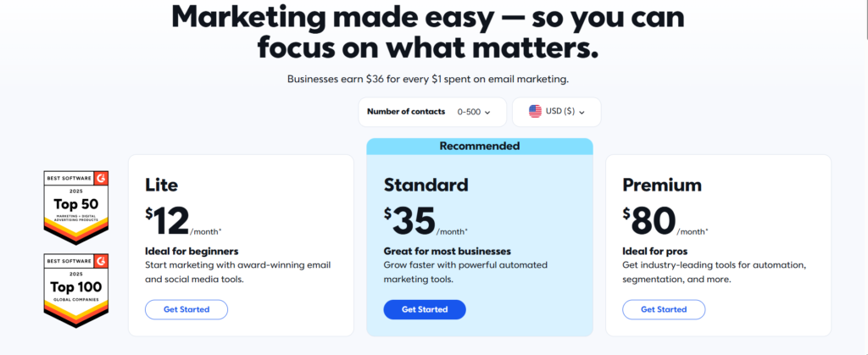Get Started with the Lite plan
This screenshot has width=868, height=355.
click(186, 309)
